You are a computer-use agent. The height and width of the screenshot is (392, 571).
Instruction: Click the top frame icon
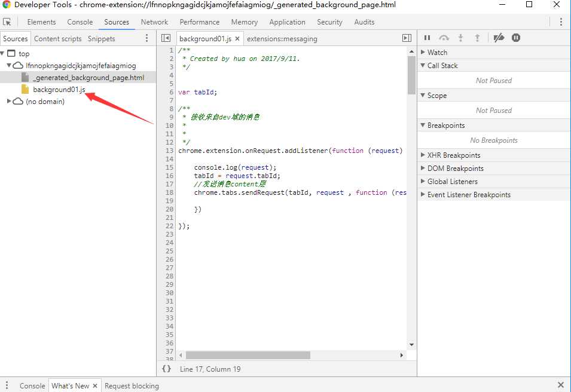point(11,54)
